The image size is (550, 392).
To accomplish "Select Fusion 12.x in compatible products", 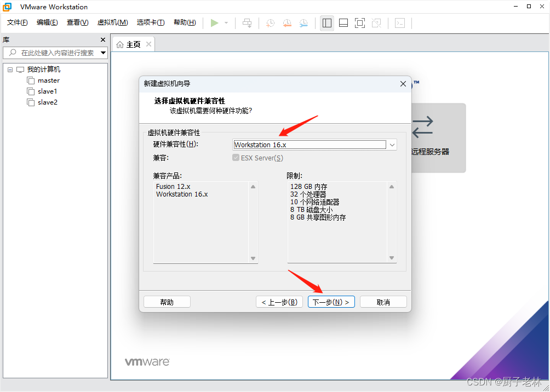I will [x=173, y=187].
